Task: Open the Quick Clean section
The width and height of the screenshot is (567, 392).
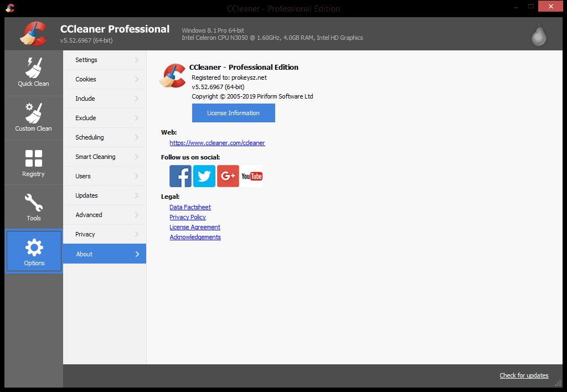Action: pos(34,73)
